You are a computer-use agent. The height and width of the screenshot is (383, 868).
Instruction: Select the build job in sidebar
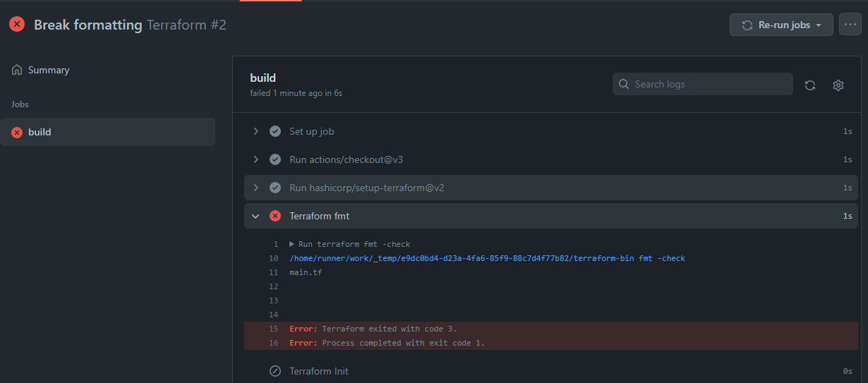point(108,132)
